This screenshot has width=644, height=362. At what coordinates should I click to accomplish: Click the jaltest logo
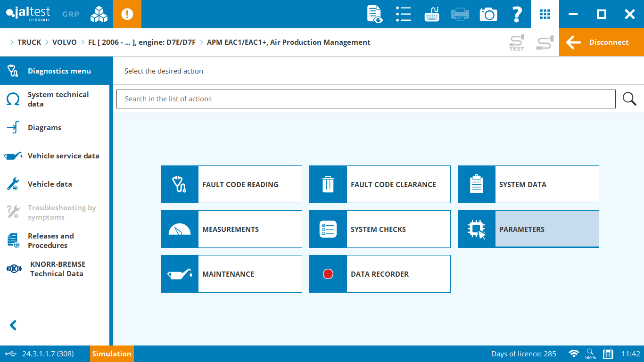tap(28, 13)
